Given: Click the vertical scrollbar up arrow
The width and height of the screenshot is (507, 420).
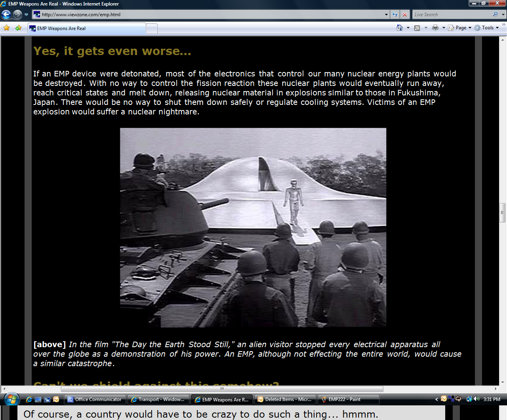Looking at the screenshot, I should coord(502,40).
